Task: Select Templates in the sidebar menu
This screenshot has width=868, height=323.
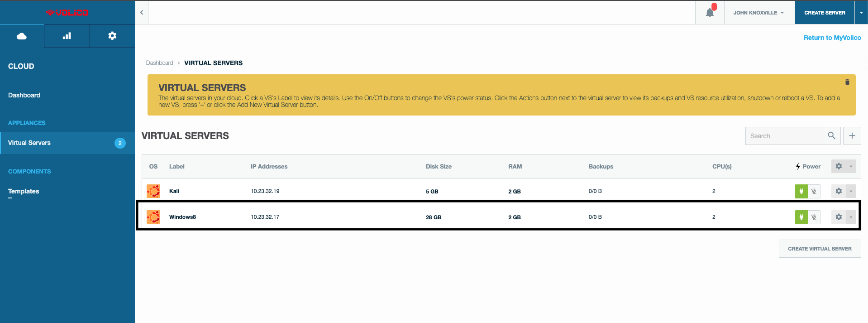Action: [24, 191]
